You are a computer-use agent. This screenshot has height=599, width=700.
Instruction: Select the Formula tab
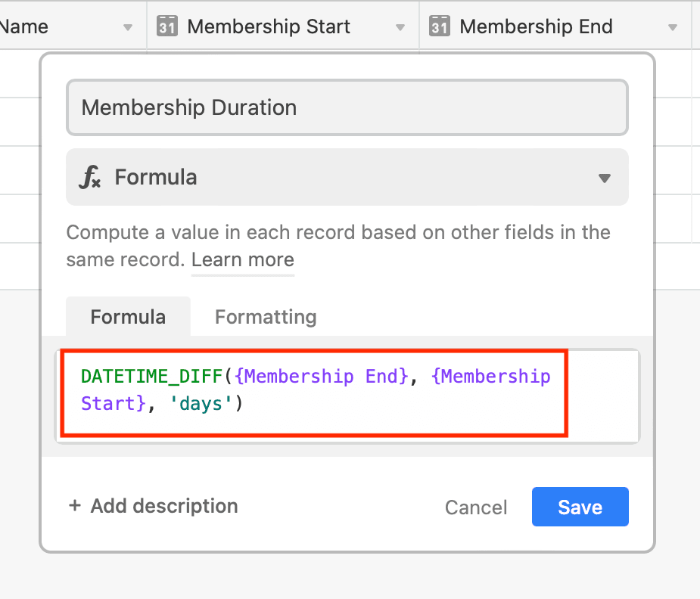click(128, 317)
